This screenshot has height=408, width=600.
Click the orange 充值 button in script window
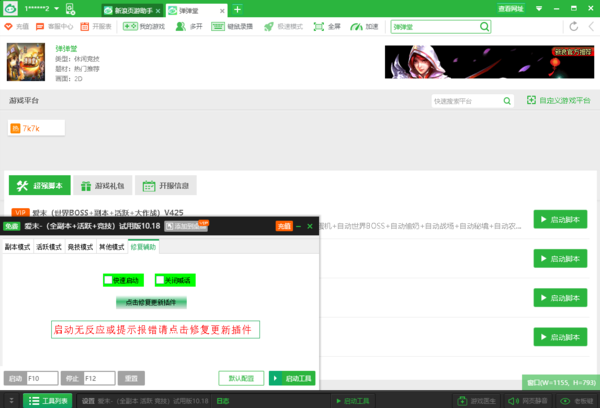point(284,226)
